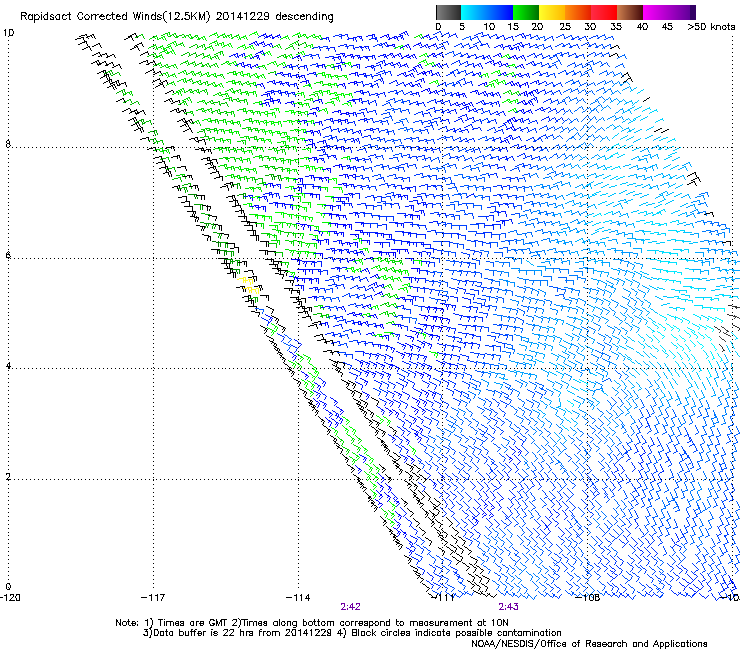Click the longitude axis label '-114'

[x=298, y=598]
